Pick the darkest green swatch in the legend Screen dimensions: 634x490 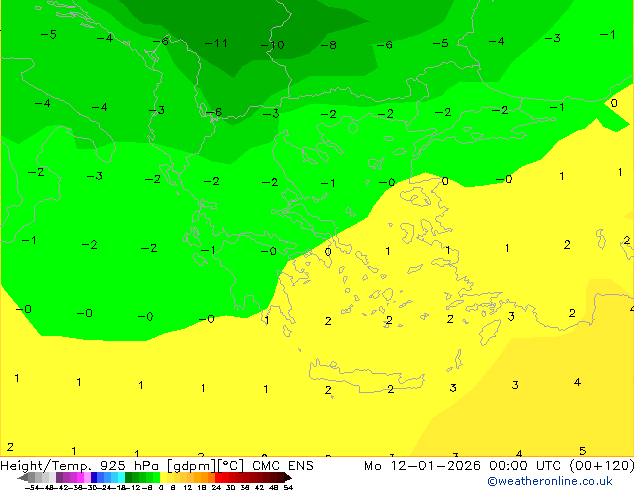pos(129,477)
